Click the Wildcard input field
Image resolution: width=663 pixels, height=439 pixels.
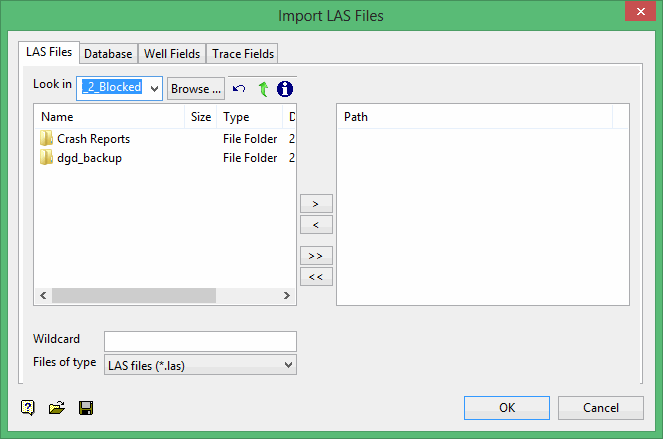200,341
